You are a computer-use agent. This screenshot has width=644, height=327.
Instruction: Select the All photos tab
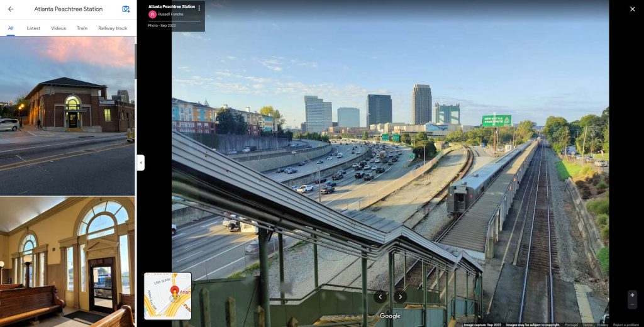pos(11,28)
